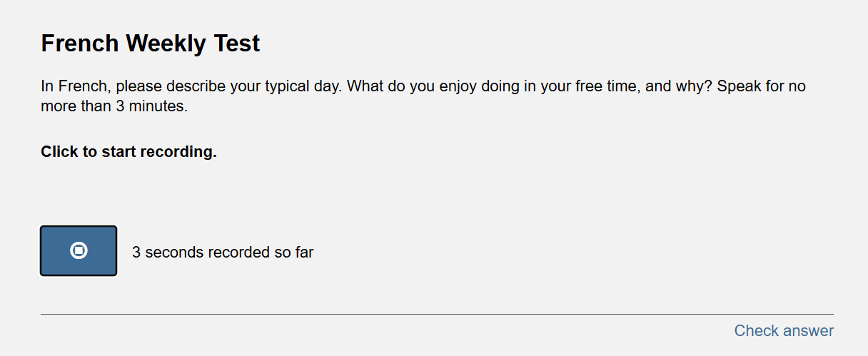868x356 pixels.
Task: Click the horizontal divider above Check answer
Action: [x=437, y=314]
